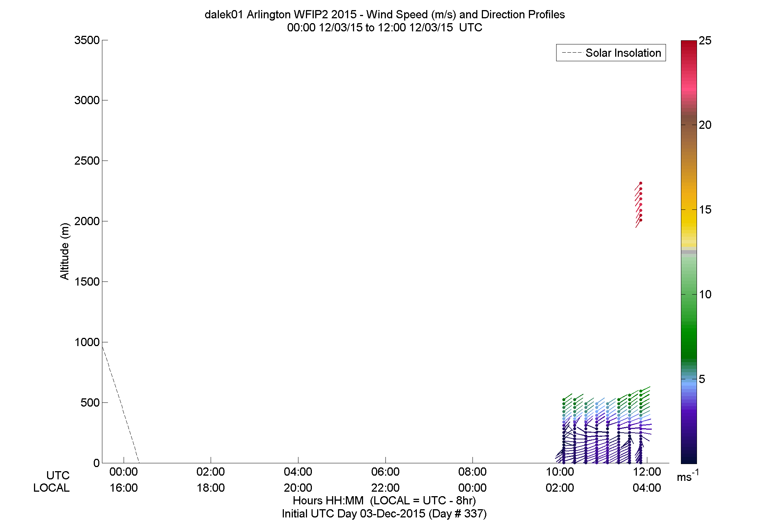Click the 'Altitude (m)' axis label
The image size is (784, 532).
[65, 251]
